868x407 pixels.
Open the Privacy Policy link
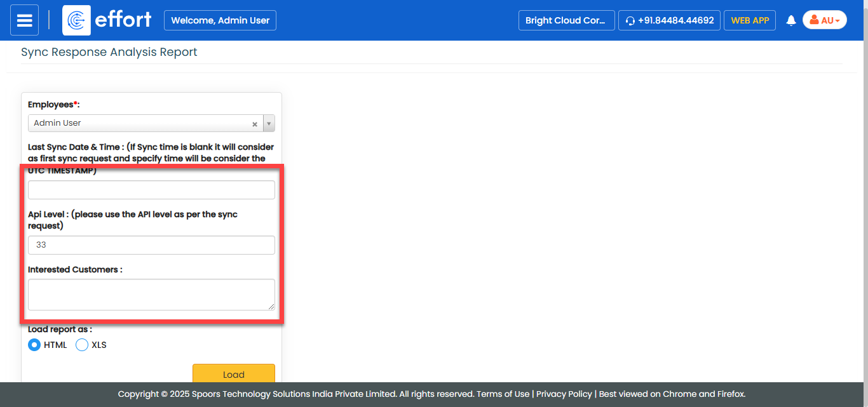point(564,394)
